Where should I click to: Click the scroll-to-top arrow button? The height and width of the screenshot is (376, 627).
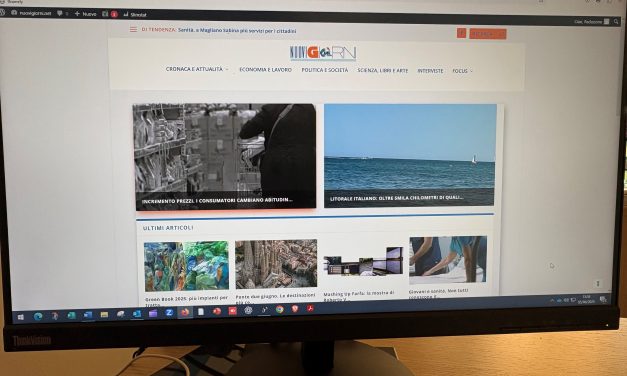598,283
